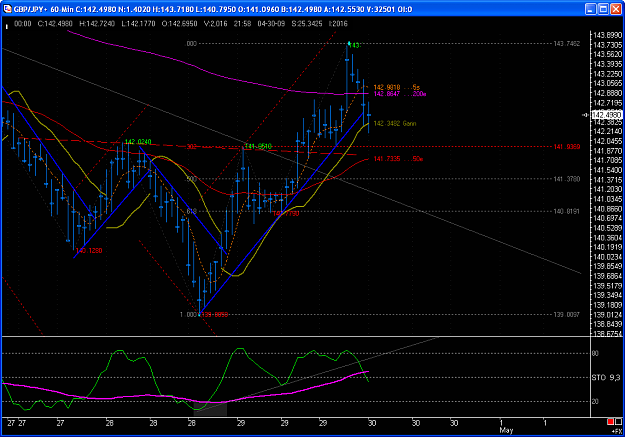Maximize the GBP/JPY chart window
The height and width of the screenshot is (437, 625).
603,9
